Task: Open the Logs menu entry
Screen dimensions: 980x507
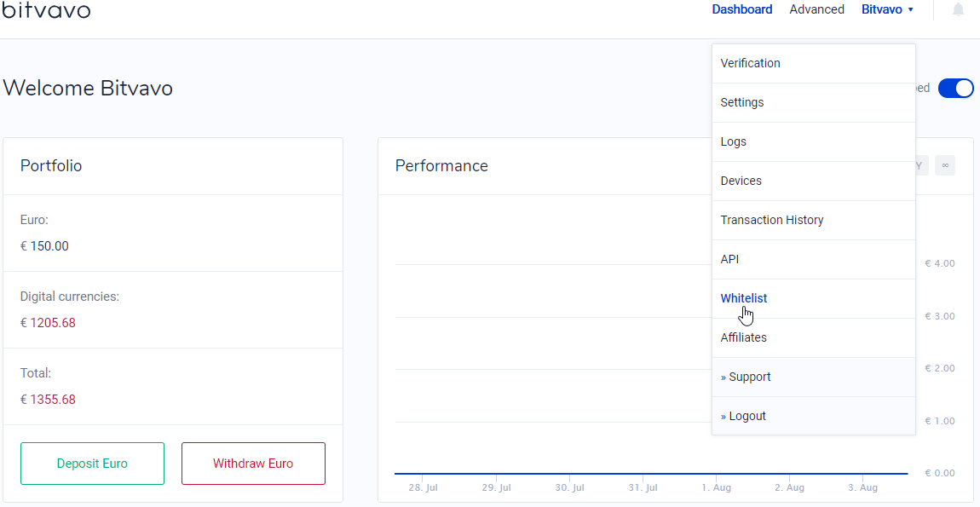Action: (x=734, y=141)
